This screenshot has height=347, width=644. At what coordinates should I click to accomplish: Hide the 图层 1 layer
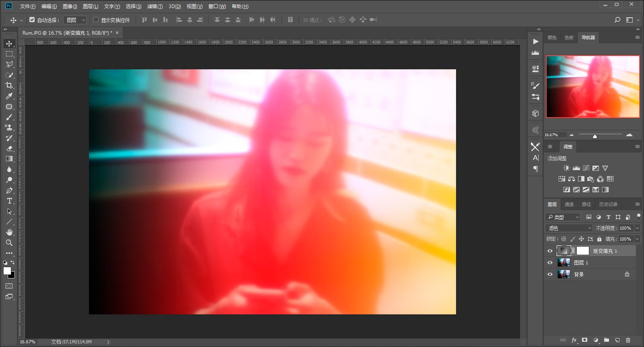[550, 263]
